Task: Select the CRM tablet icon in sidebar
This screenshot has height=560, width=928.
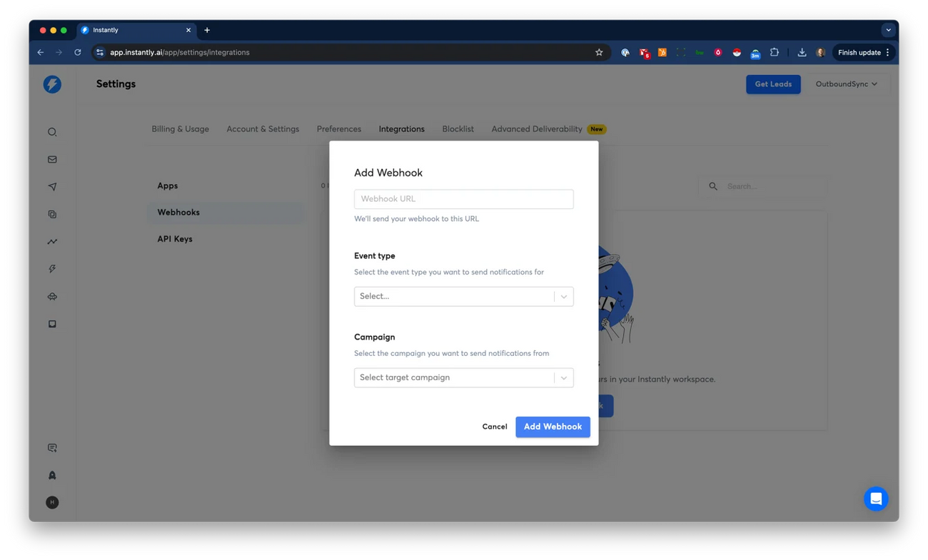Action: click(51, 323)
